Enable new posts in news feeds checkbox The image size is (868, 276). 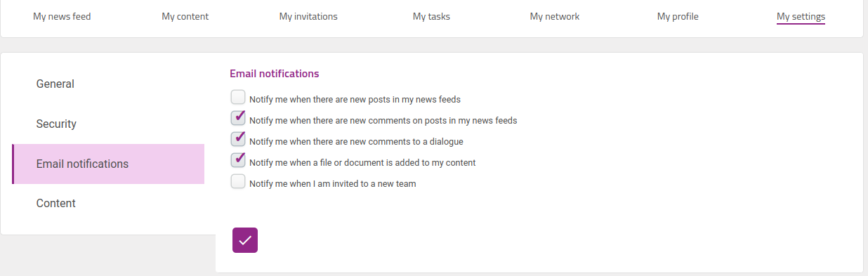238,98
